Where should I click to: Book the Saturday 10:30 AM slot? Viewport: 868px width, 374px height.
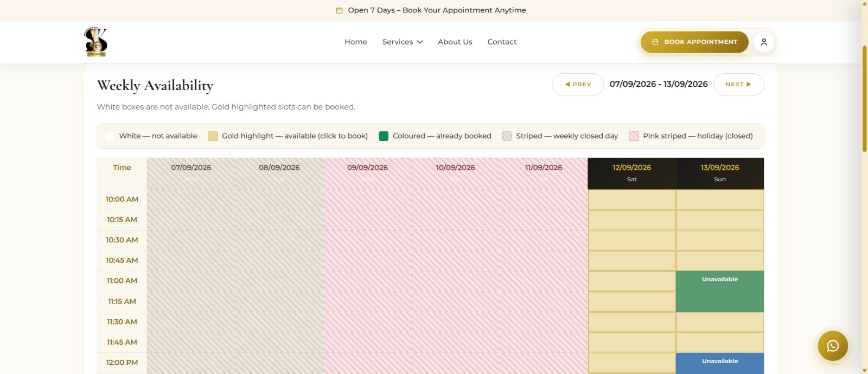(631, 240)
